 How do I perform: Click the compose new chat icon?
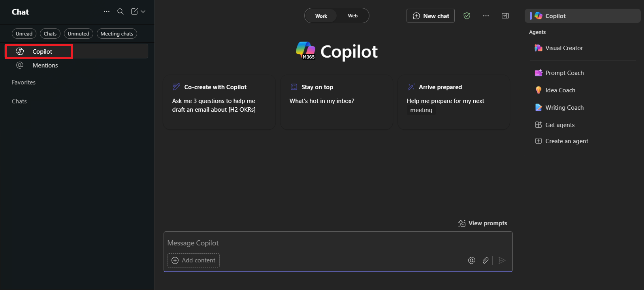tap(134, 12)
